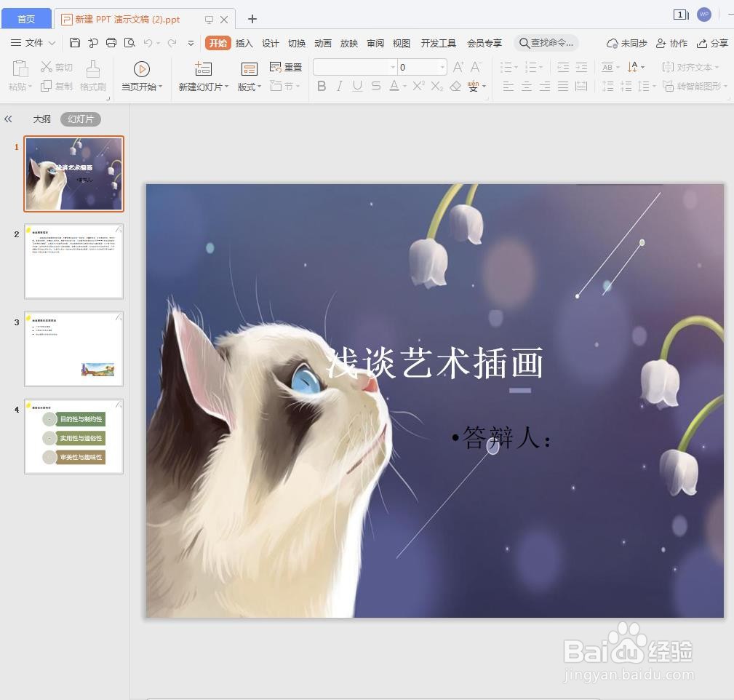
Task: Click the Copy (复制) icon
Action: 46,86
